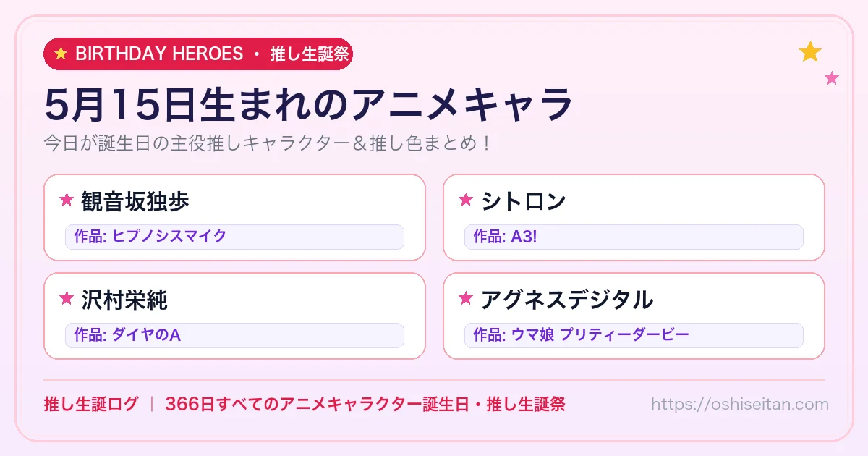Click the yellow star in BIRTHDAY HEROES badge
The width and height of the screenshot is (868, 456).
tap(61, 54)
